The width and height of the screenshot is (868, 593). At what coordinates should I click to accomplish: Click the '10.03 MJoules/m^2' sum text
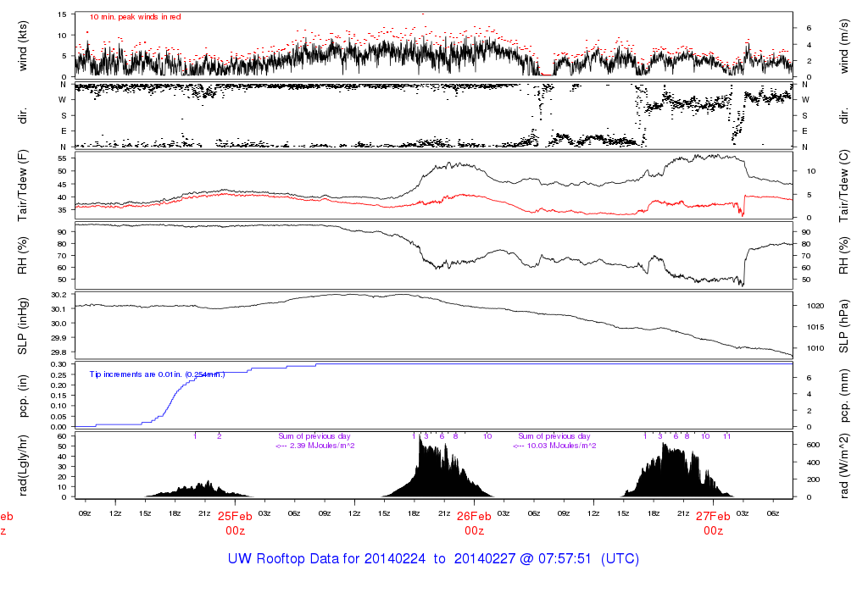tap(561, 446)
